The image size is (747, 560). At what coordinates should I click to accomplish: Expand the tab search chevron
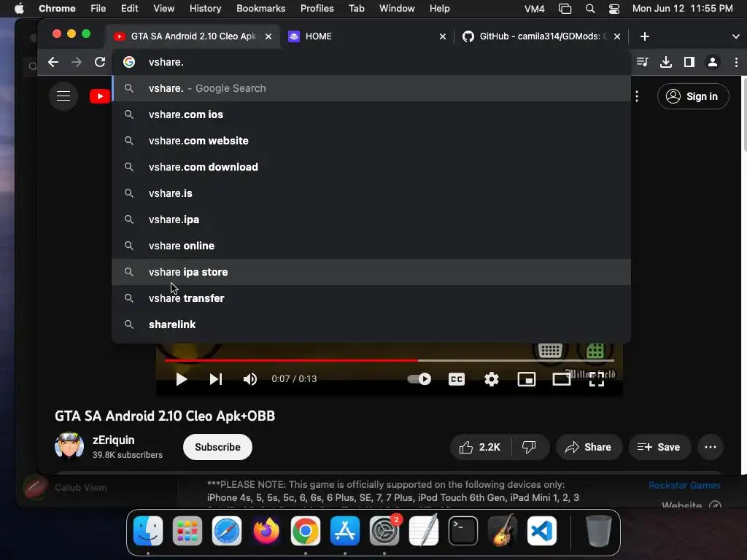(735, 36)
